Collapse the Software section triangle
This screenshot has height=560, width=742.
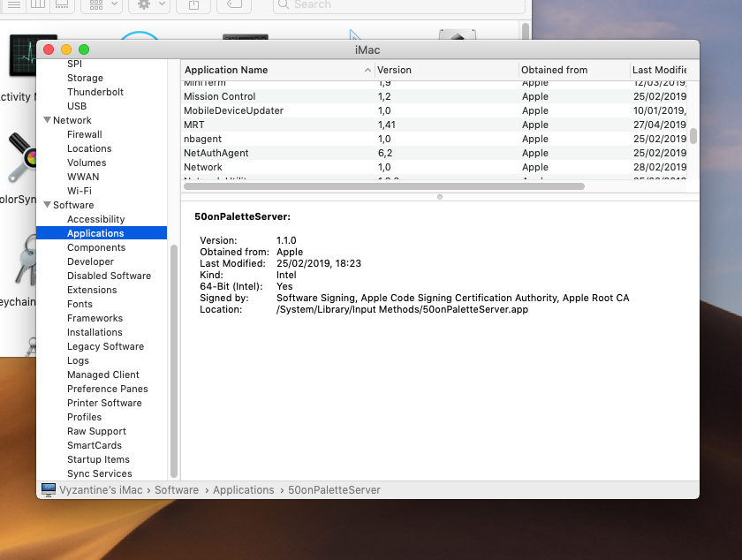tap(48, 205)
